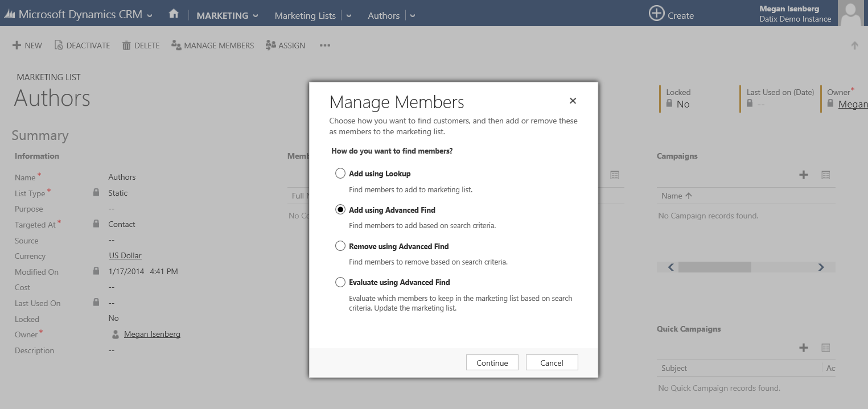
Task: Click the Targeted At lock icon
Action: (x=96, y=224)
